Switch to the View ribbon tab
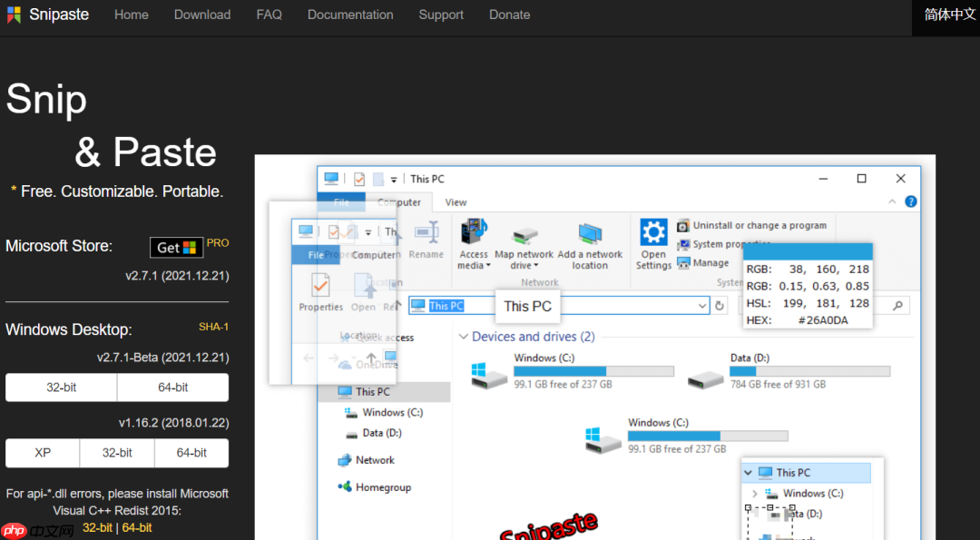The image size is (980, 540). (x=456, y=201)
